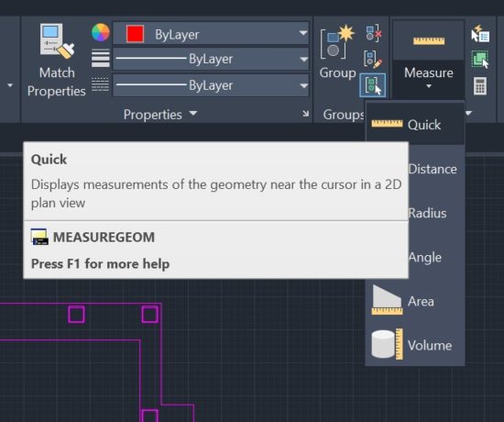Expand the Properties panel title arrow
Screen dimensions: 504x422
coord(193,114)
